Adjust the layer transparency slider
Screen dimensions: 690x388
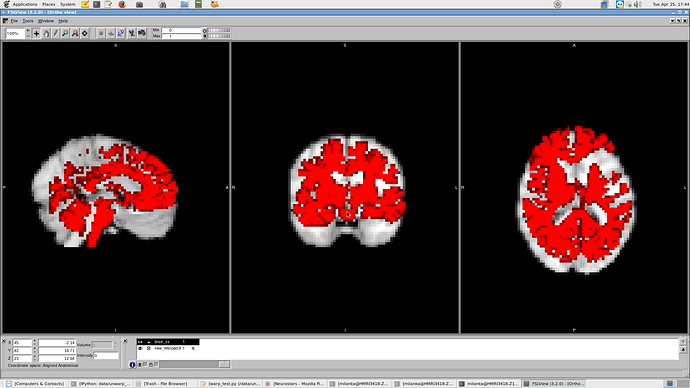coord(195,365)
